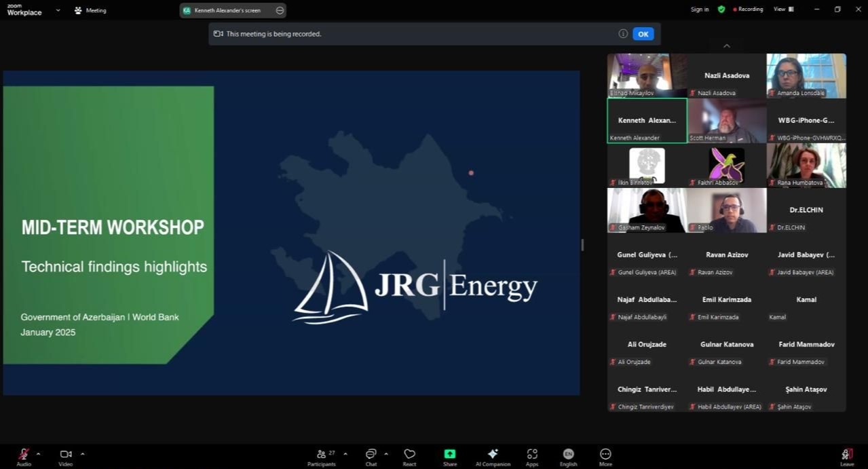868x469 pixels.
Task: Click the green encryption shield icon
Action: click(x=721, y=10)
